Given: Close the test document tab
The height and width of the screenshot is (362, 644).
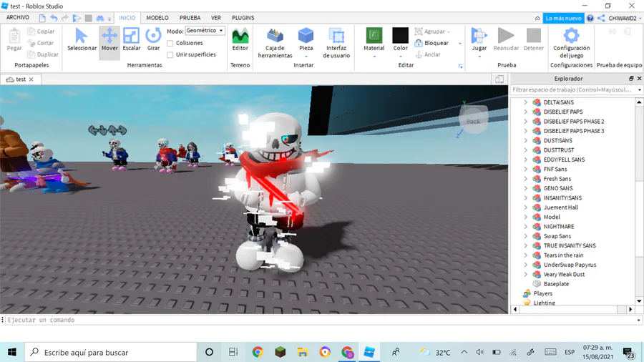Looking at the screenshot, I should coord(31,79).
